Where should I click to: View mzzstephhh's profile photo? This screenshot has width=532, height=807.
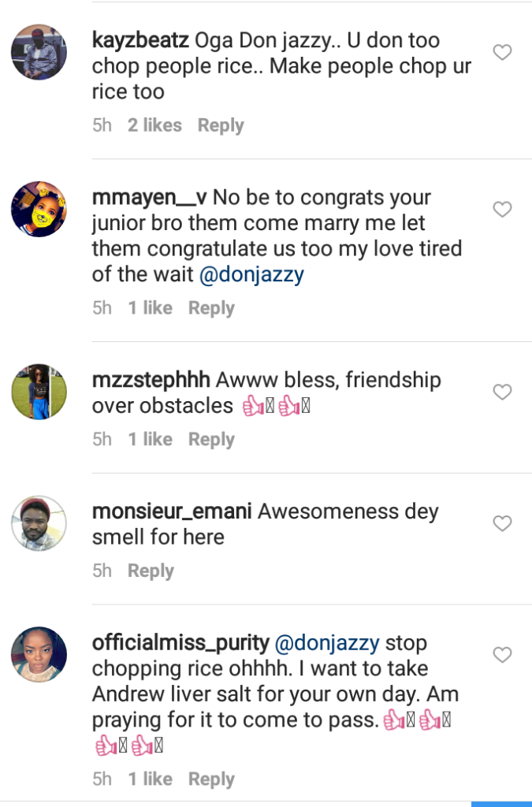pos(39,392)
